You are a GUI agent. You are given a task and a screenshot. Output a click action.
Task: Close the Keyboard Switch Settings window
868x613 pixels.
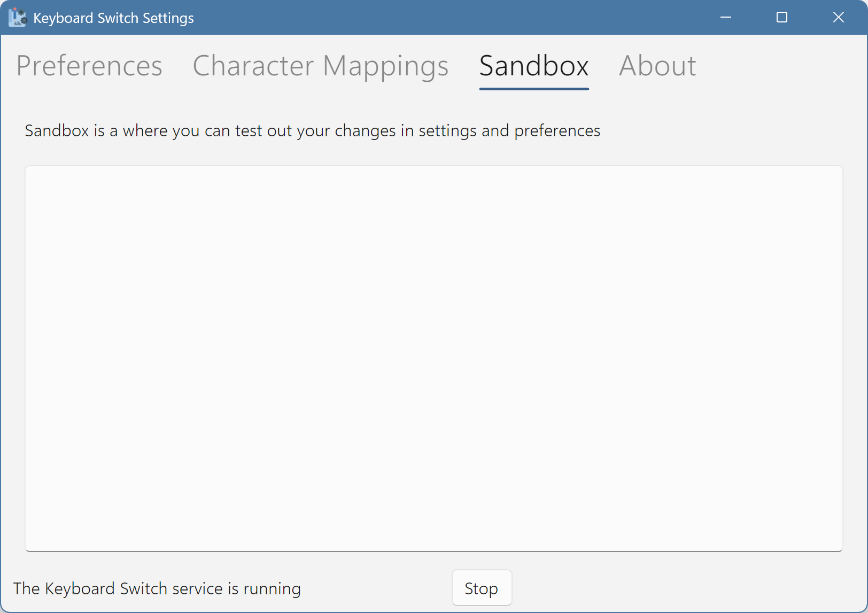point(839,18)
